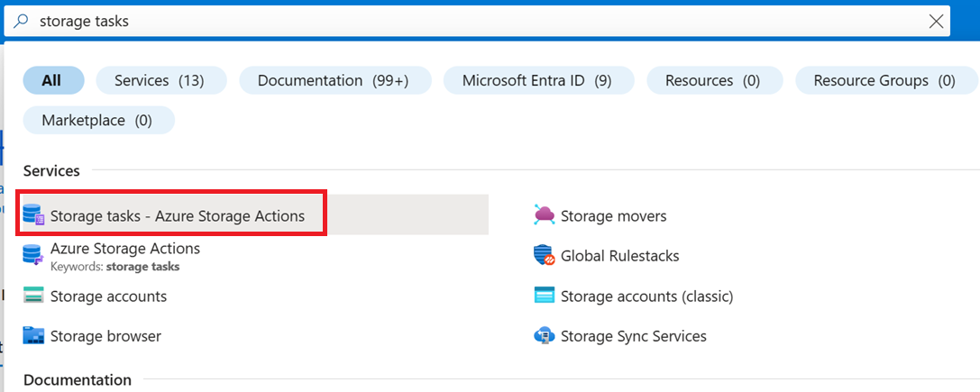Screen dimensions: 980x392
Task: Filter results by Documentation (99+)
Action: tap(333, 80)
